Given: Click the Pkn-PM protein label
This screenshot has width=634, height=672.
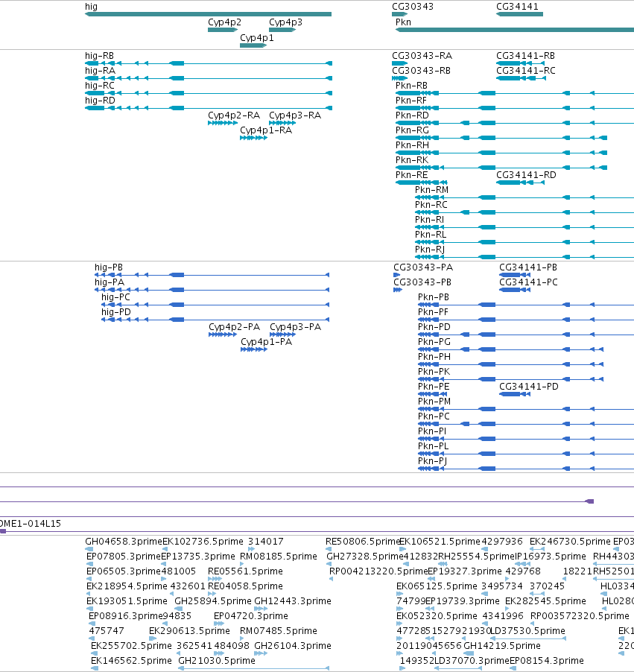Looking at the screenshot, I should [x=434, y=402].
